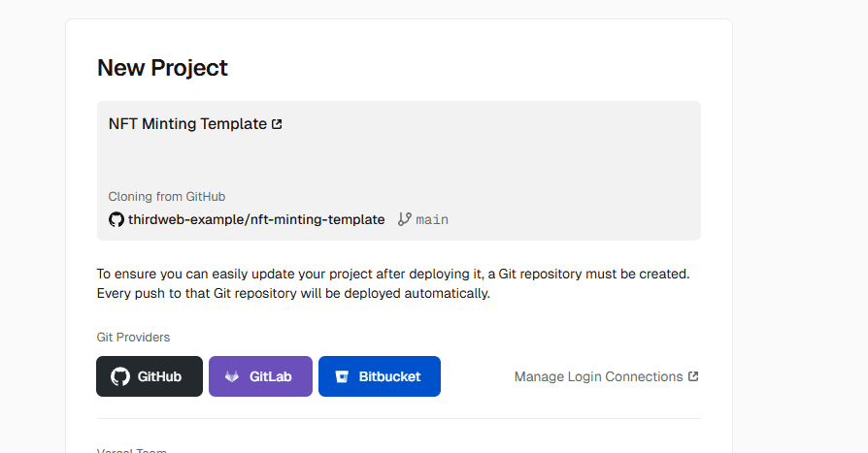868x453 pixels.
Task: Choose Bitbucket as the Git provider
Action: click(x=379, y=376)
